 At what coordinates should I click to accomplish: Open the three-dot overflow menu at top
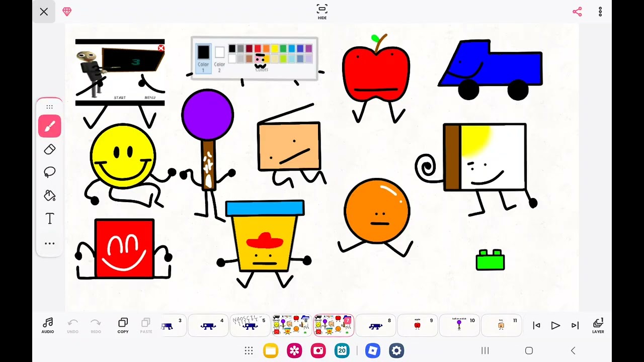(600, 12)
